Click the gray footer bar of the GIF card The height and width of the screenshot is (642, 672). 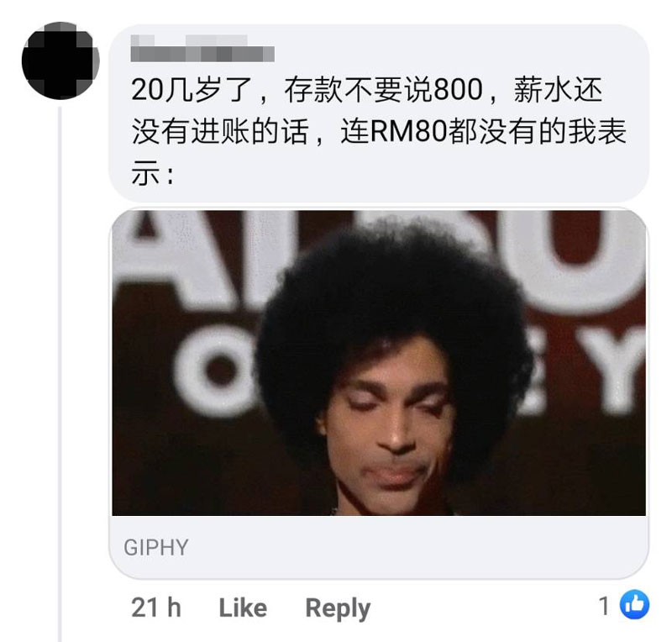point(379,547)
